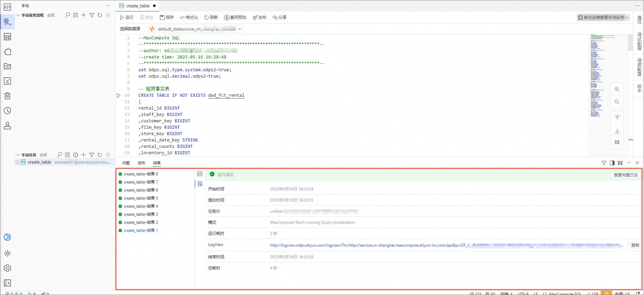Image resolution: width=644 pixels, height=295 pixels.
Task: Zoom out the editor with the magnifier minus
Action: point(617,102)
